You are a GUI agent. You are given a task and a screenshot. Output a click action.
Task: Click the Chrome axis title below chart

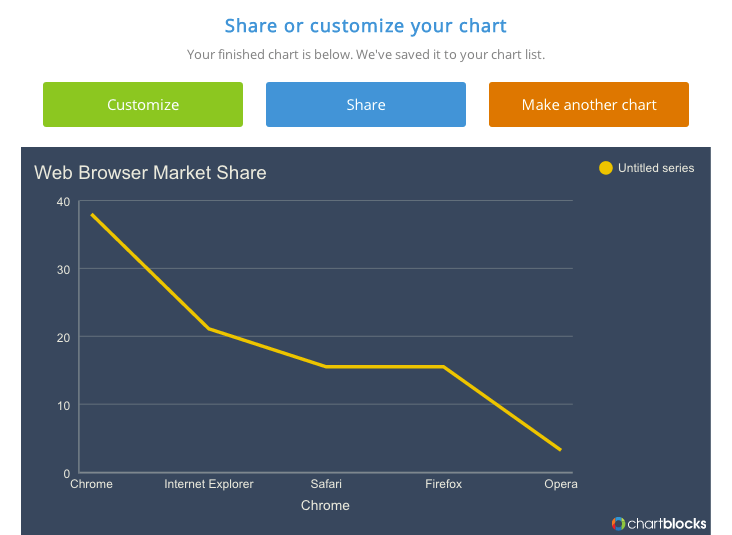point(325,506)
